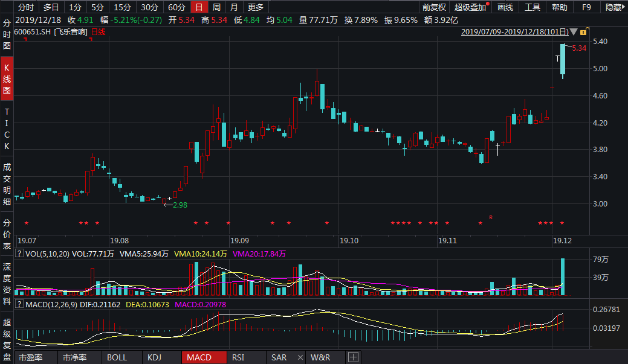The width and height of the screenshot is (628, 364).
Task: Open 超级叠加 with the red dot
Action: pos(470,7)
